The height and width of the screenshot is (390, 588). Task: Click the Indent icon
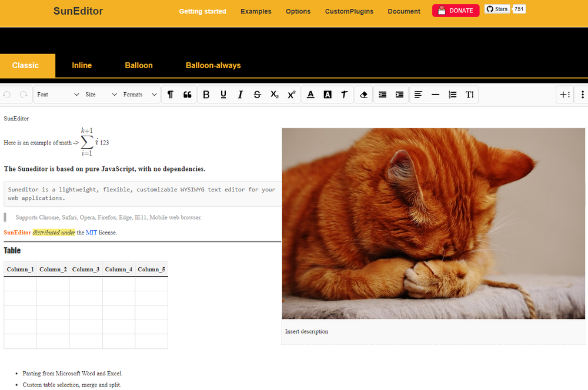pos(399,95)
